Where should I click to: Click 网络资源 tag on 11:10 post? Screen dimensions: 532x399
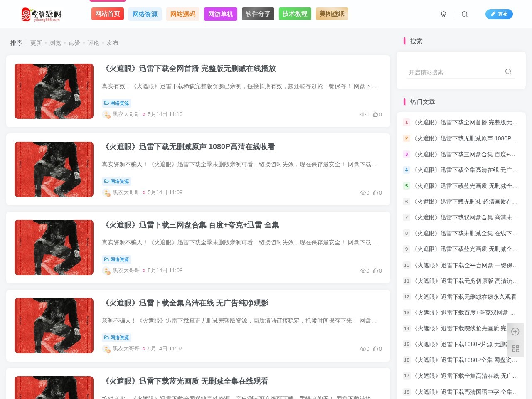[x=116, y=103]
